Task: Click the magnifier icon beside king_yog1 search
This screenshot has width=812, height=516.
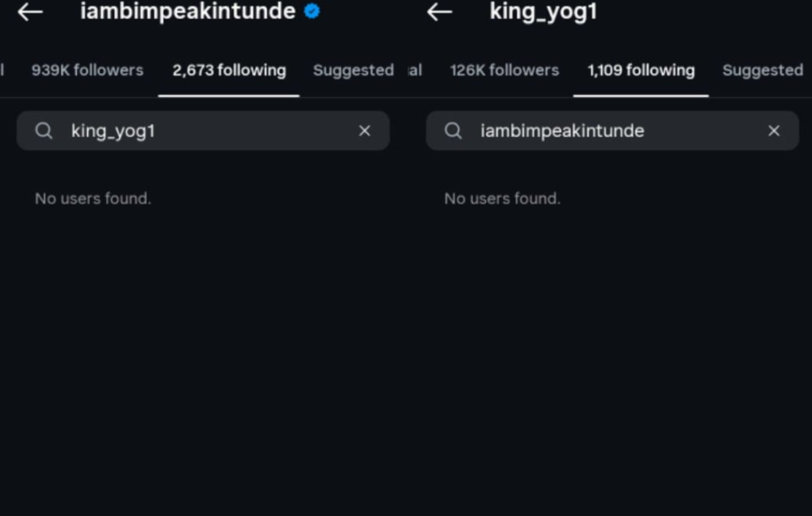Action: point(44,131)
